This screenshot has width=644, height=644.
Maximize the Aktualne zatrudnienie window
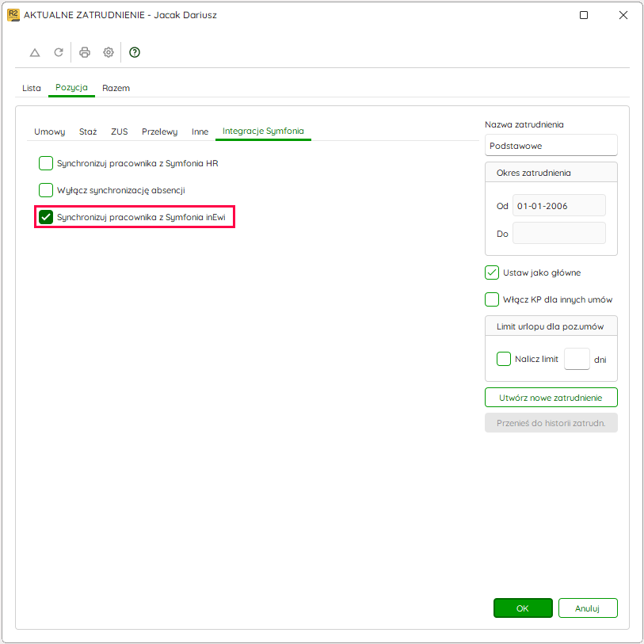(x=584, y=15)
